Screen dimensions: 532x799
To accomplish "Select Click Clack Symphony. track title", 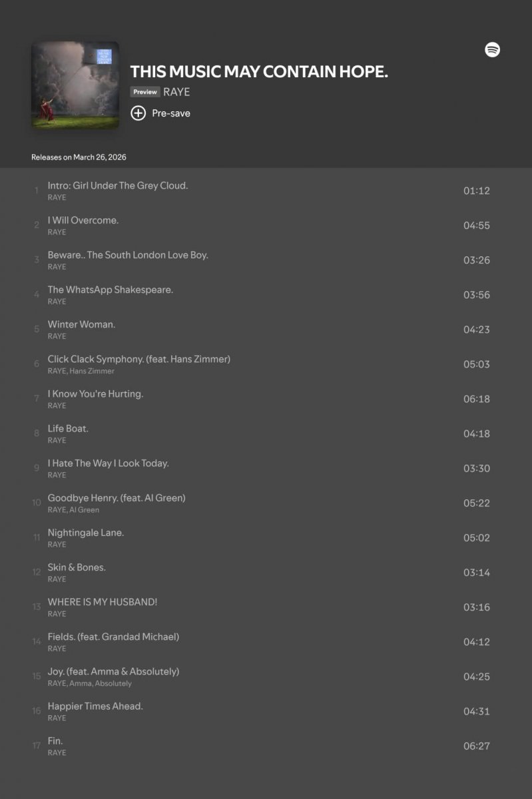I will coord(138,359).
